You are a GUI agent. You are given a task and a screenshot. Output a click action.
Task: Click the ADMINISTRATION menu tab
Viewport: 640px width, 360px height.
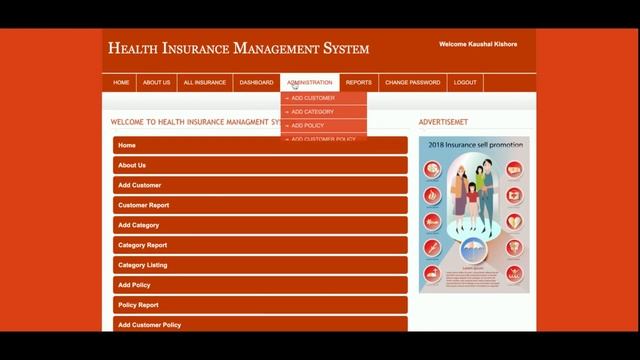[x=310, y=82]
